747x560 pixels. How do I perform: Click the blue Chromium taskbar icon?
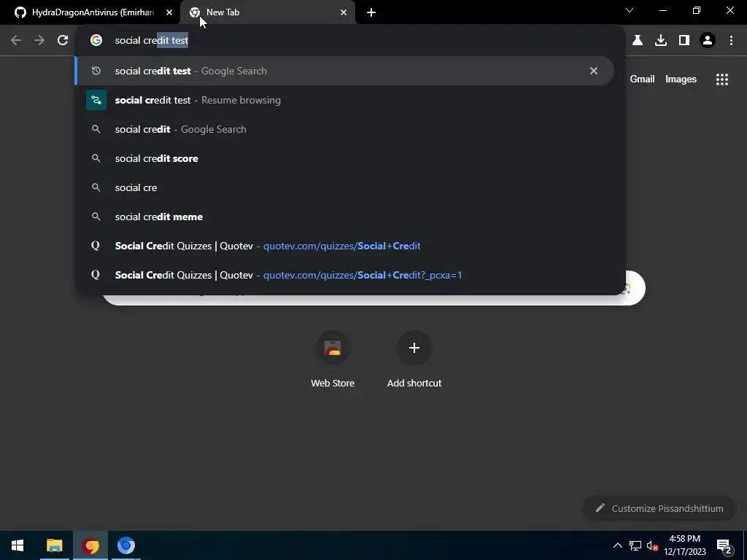click(x=126, y=545)
